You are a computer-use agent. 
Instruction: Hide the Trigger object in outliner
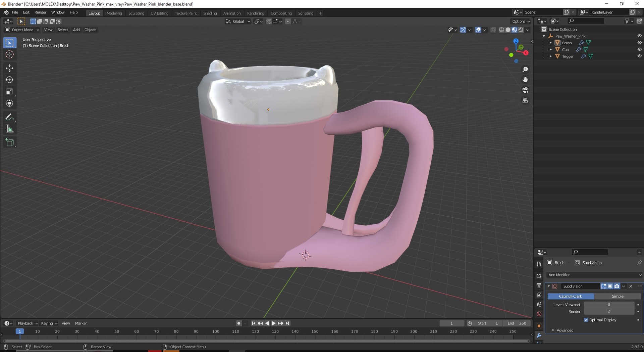point(639,56)
